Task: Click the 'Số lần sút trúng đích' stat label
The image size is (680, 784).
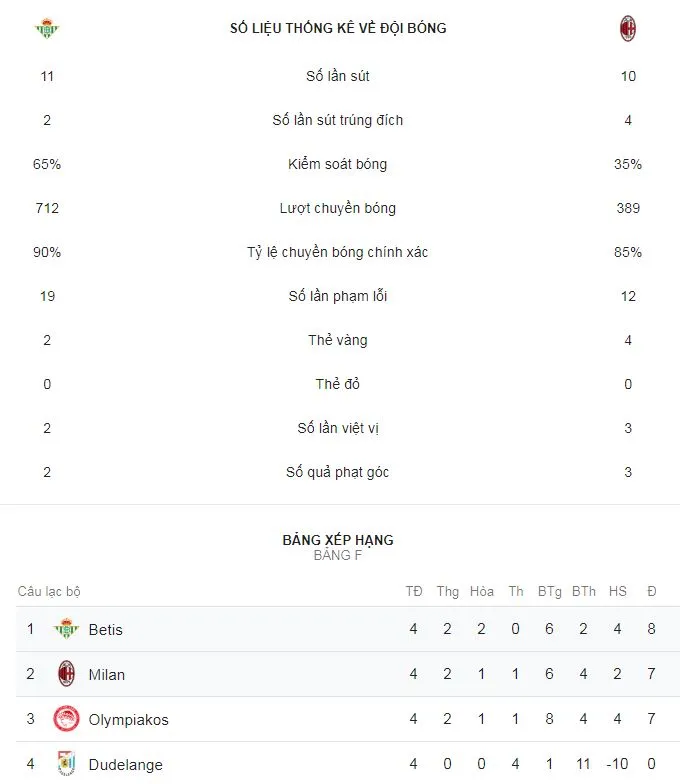Action: (338, 120)
